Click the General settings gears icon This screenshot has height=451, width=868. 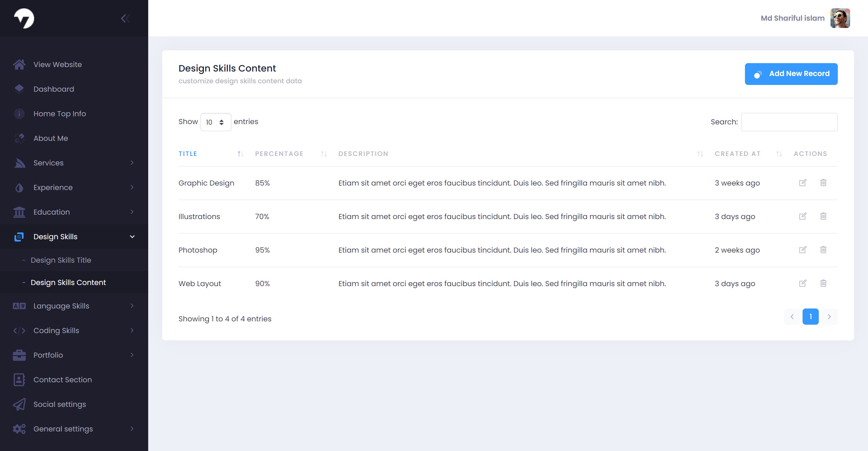pyautogui.click(x=19, y=429)
